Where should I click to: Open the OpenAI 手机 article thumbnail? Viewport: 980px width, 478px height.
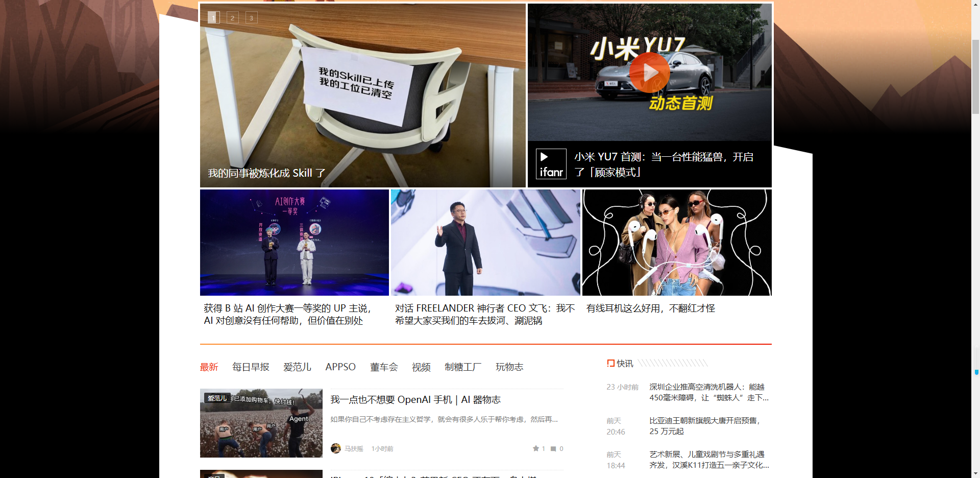(261, 423)
